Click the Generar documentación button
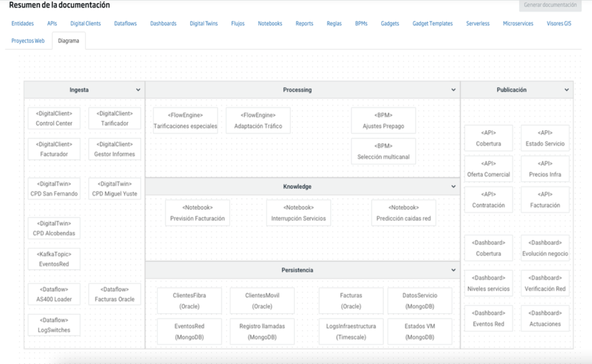592x364 pixels. [x=550, y=5]
